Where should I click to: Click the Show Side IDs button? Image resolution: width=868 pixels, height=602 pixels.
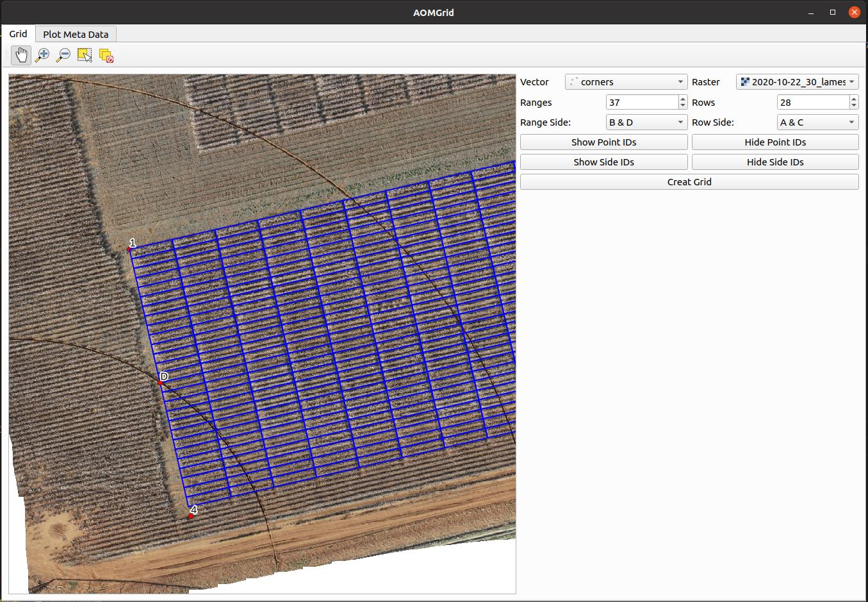coord(603,162)
